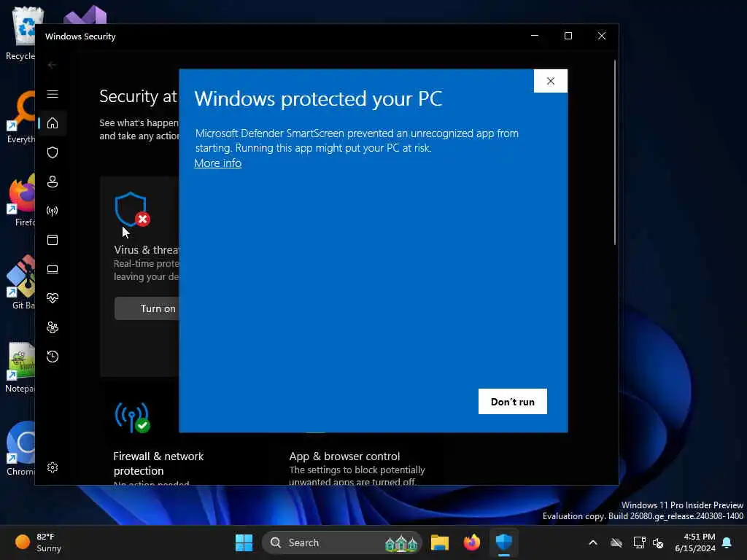
Task: Open Firewall & network protection sidebar icon
Action: 53,211
